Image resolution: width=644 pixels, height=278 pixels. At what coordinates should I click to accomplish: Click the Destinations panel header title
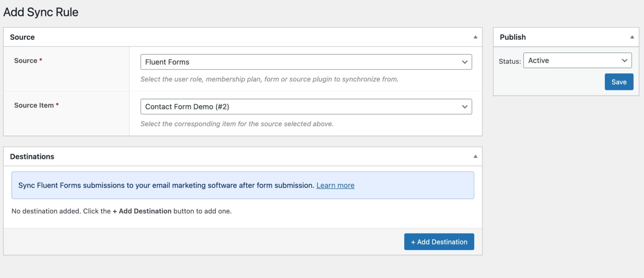click(x=32, y=156)
